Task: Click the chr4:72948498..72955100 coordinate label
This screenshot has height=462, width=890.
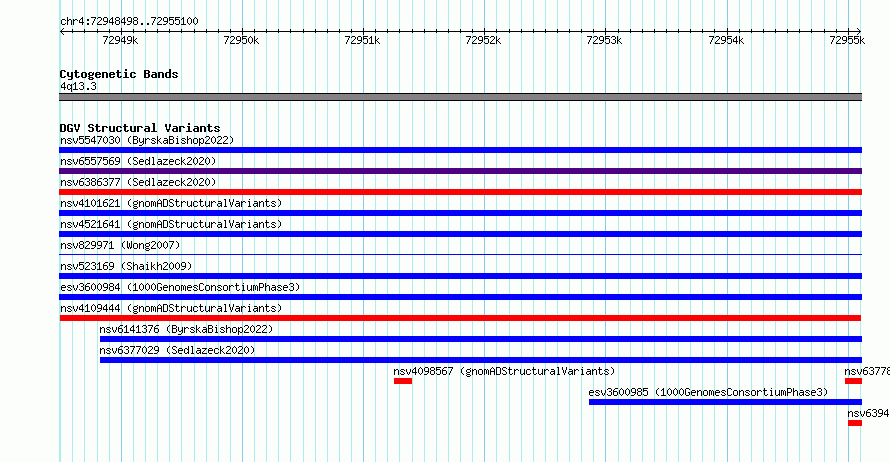Action: (x=129, y=22)
